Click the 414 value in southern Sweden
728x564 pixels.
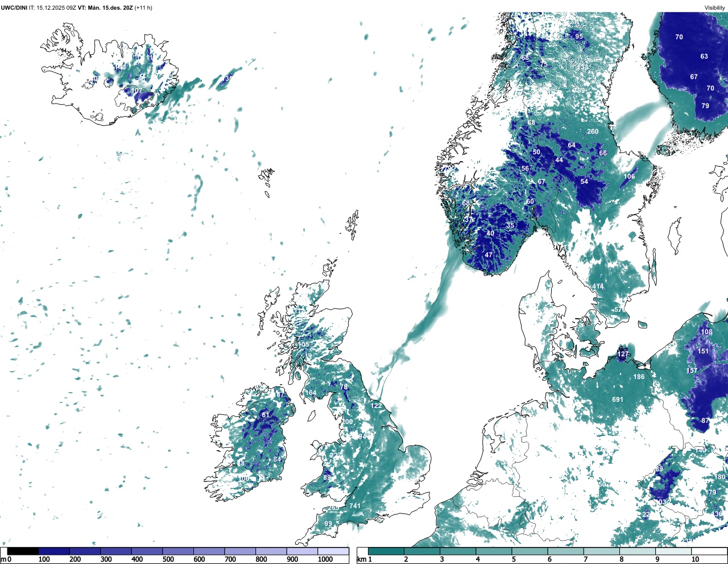(598, 286)
